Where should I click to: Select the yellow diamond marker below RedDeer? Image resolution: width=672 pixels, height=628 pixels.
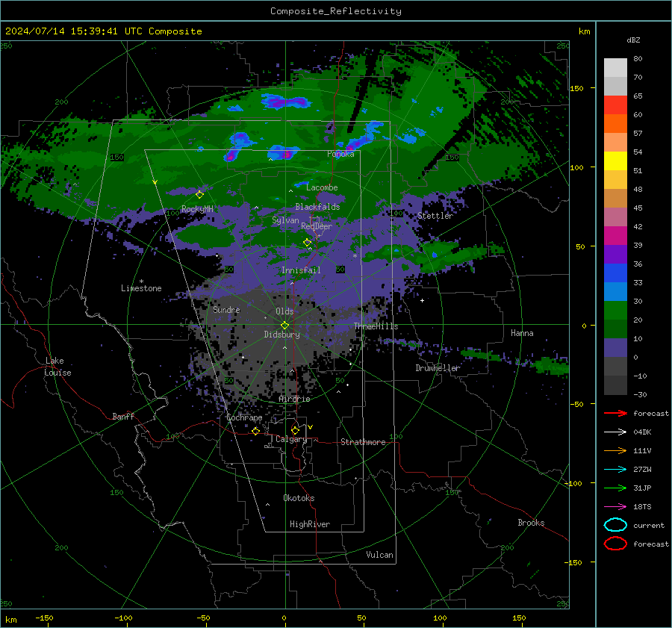[308, 243]
